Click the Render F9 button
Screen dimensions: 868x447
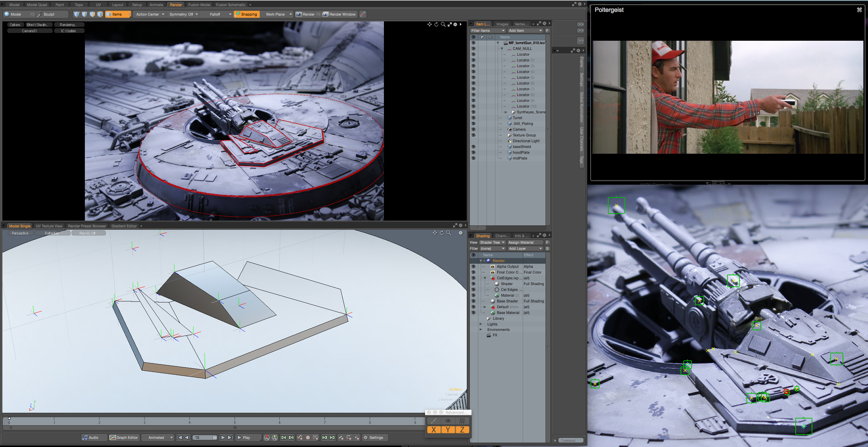(x=308, y=14)
